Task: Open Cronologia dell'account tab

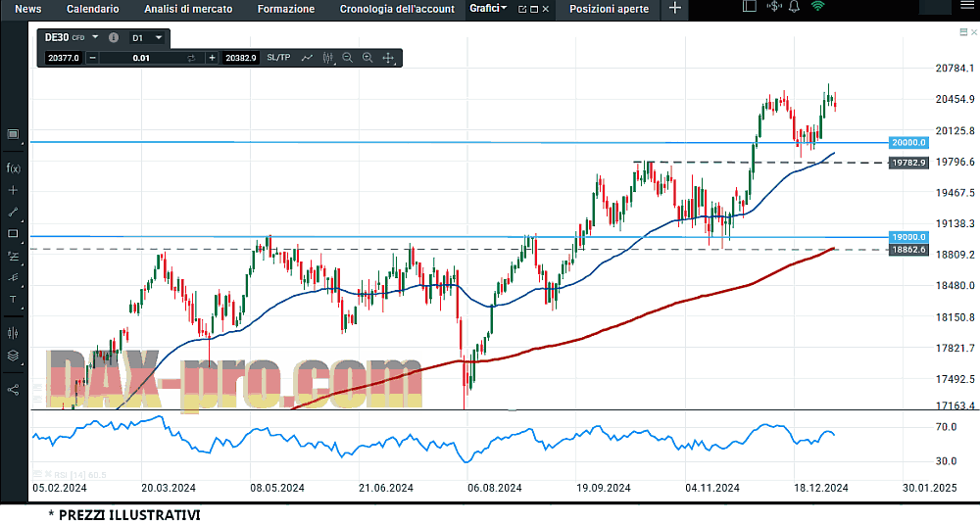Action: (x=397, y=9)
